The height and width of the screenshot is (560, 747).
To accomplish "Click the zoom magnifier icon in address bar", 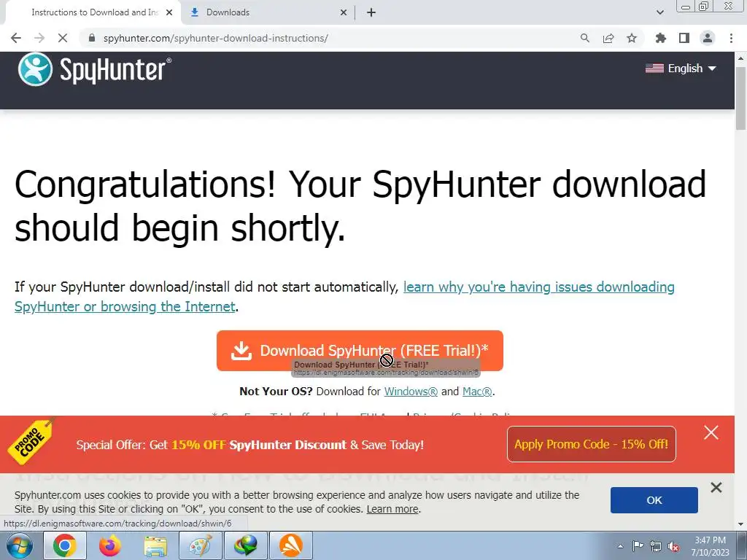I will [x=585, y=38].
